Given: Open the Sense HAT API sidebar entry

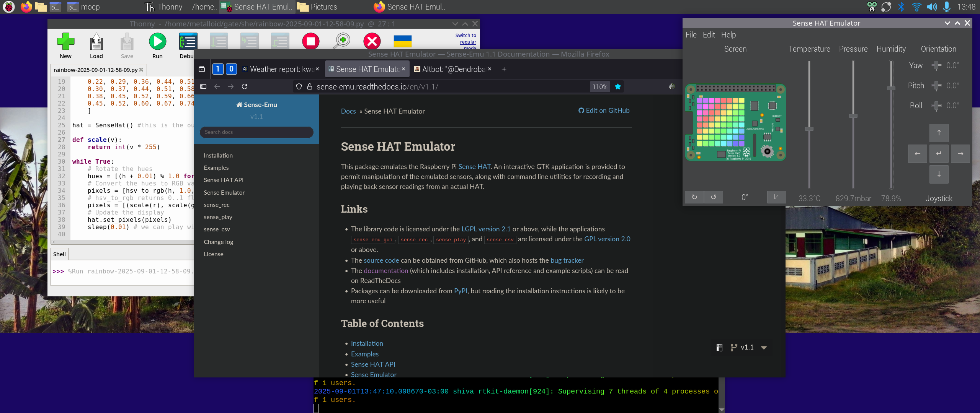Looking at the screenshot, I should pos(224,180).
